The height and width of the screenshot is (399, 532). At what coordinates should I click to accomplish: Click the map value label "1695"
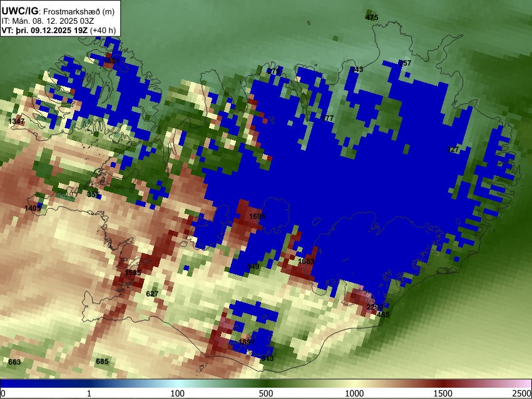[257, 216]
